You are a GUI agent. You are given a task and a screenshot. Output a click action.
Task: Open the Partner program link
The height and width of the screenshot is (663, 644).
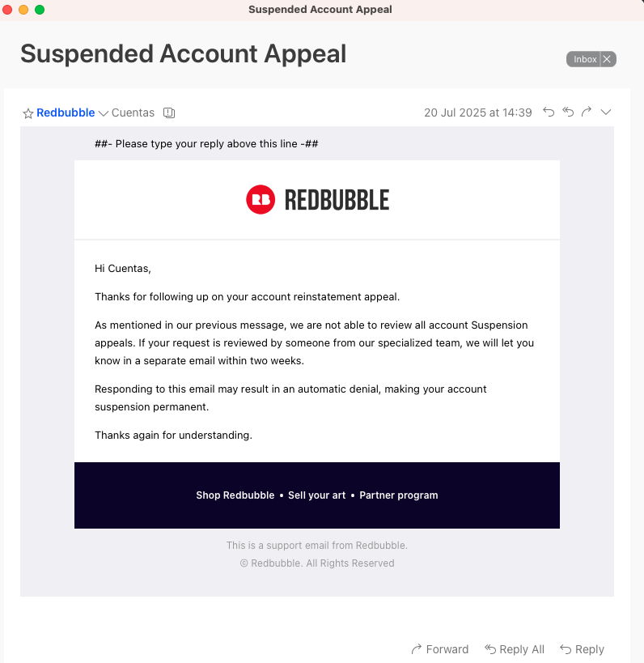coord(399,495)
